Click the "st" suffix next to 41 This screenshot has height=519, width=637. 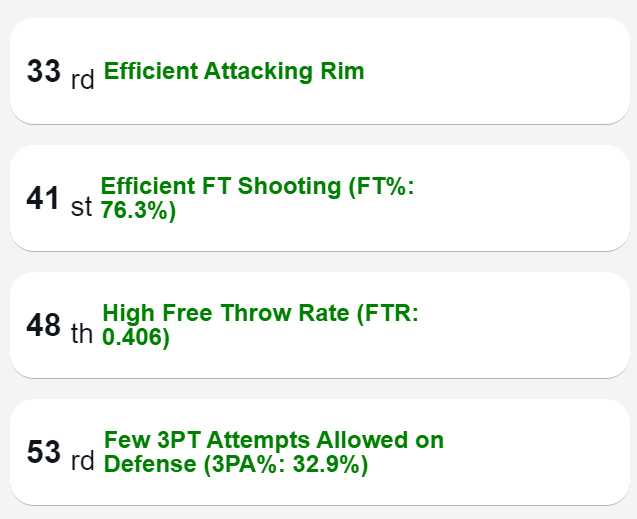point(81,205)
